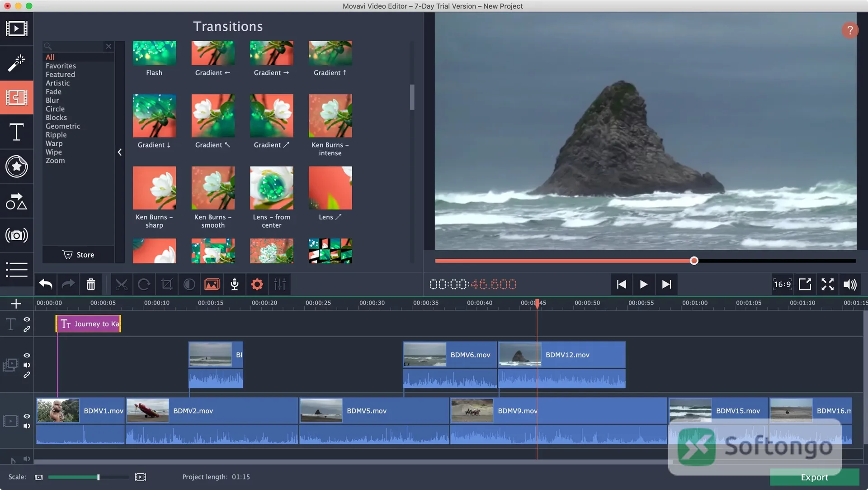Screen dimensions: 868x490
Task: Redo the last action
Action: [x=68, y=284]
